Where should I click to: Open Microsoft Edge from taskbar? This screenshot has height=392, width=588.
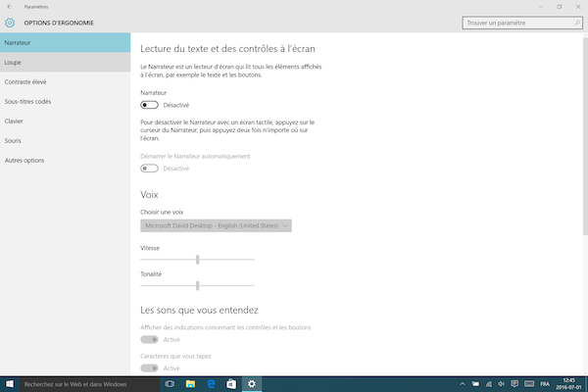(211, 384)
